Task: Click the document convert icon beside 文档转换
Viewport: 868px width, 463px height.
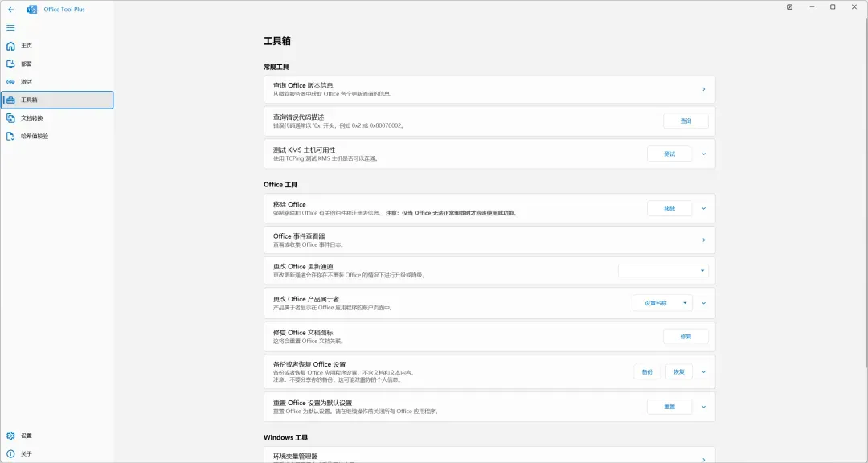Action: tap(10, 118)
